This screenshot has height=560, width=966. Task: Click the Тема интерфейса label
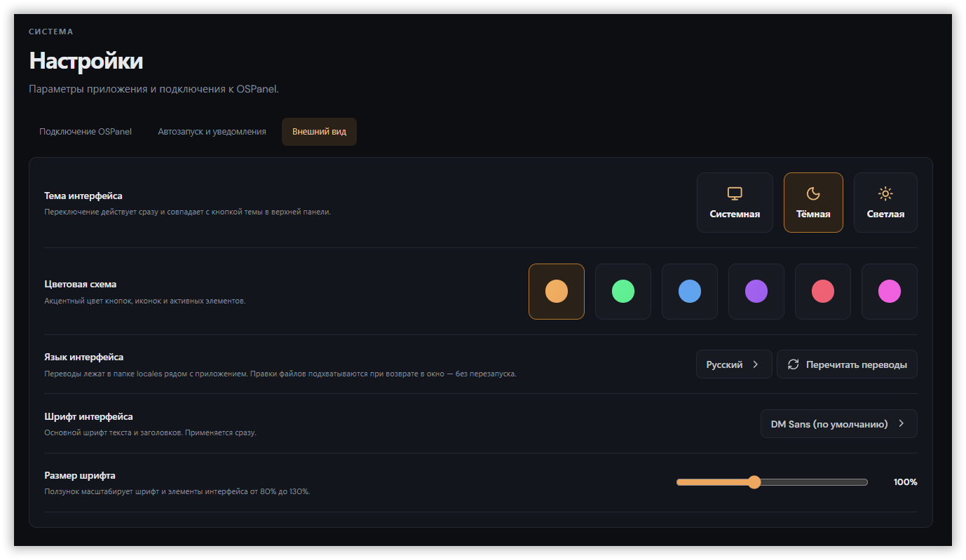[83, 196]
